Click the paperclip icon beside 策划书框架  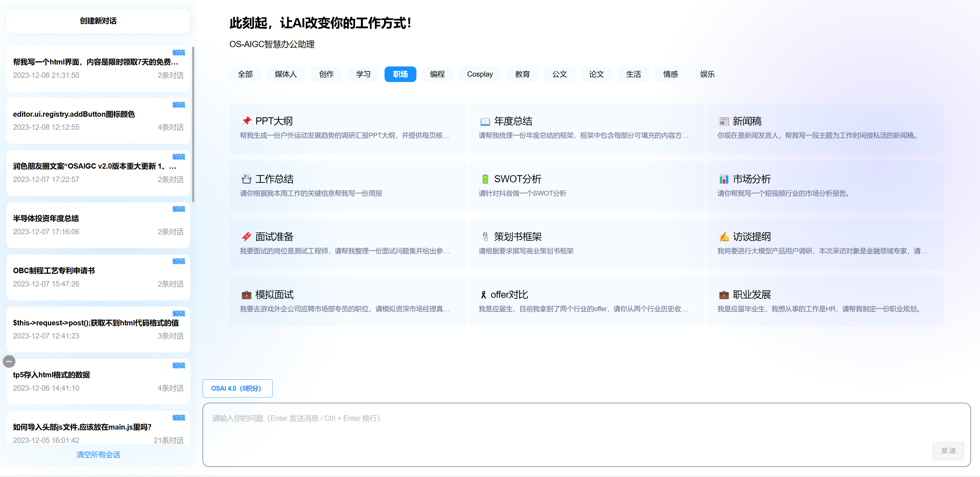(x=485, y=237)
